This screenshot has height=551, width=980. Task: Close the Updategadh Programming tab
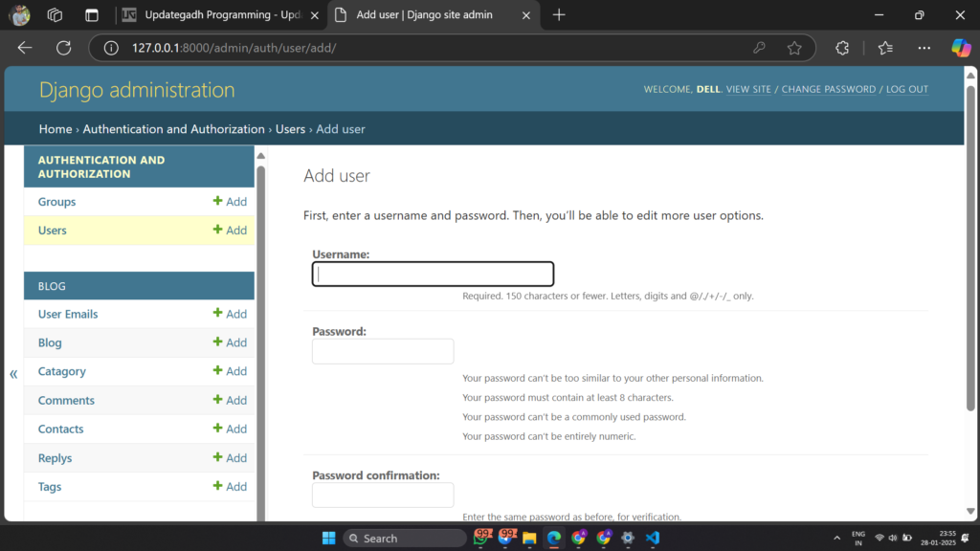pyautogui.click(x=314, y=15)
